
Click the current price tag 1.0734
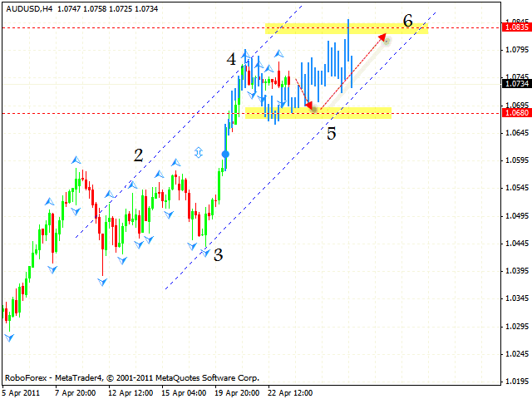517,83
